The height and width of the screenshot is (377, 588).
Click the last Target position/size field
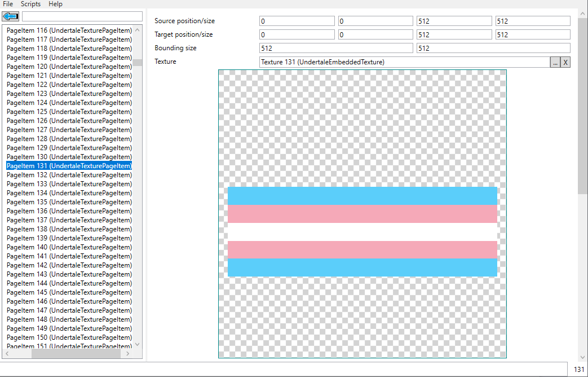click(532, 34)
